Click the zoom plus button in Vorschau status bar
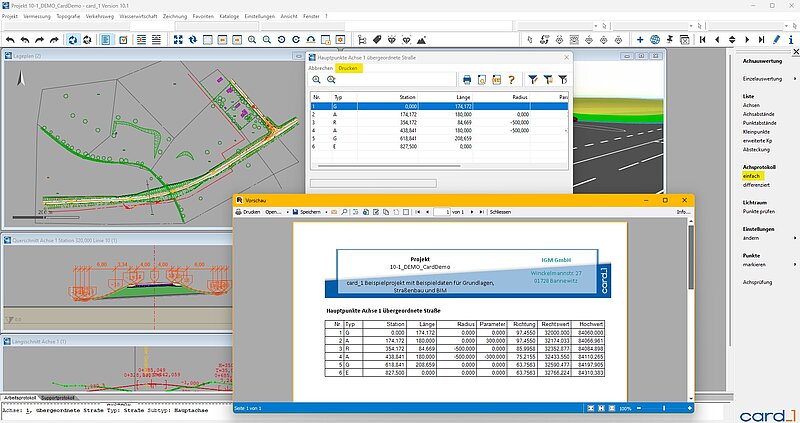The height and width of the screenshot is (423, 800). 689,408
